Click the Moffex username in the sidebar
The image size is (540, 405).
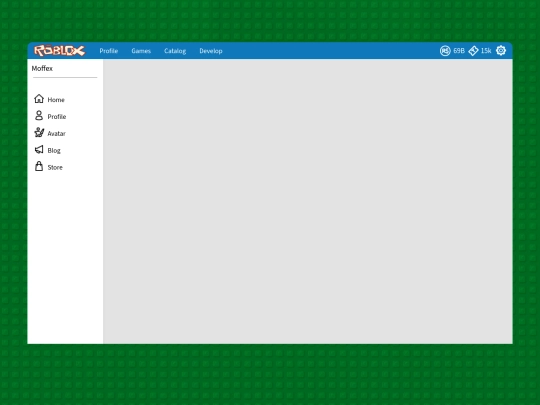pos(42,69)
